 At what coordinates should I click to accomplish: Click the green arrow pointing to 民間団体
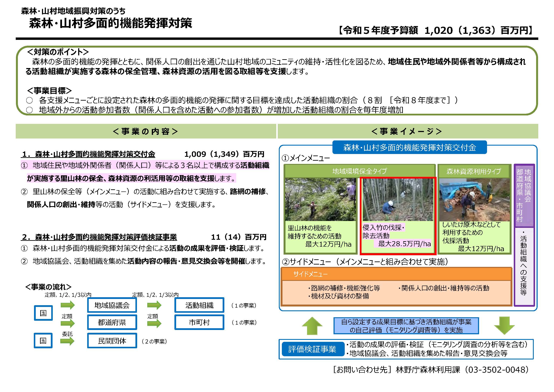pos(68,341)
